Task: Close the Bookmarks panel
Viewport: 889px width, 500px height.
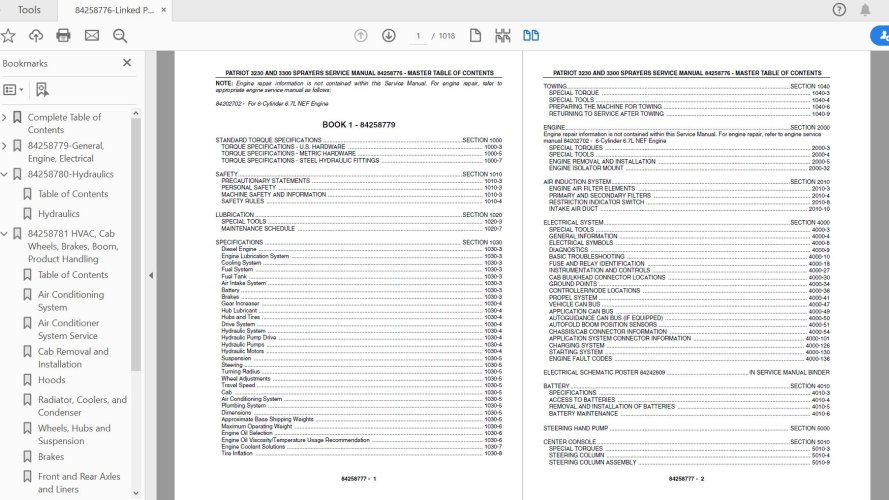Action: [x=127, y=63]
